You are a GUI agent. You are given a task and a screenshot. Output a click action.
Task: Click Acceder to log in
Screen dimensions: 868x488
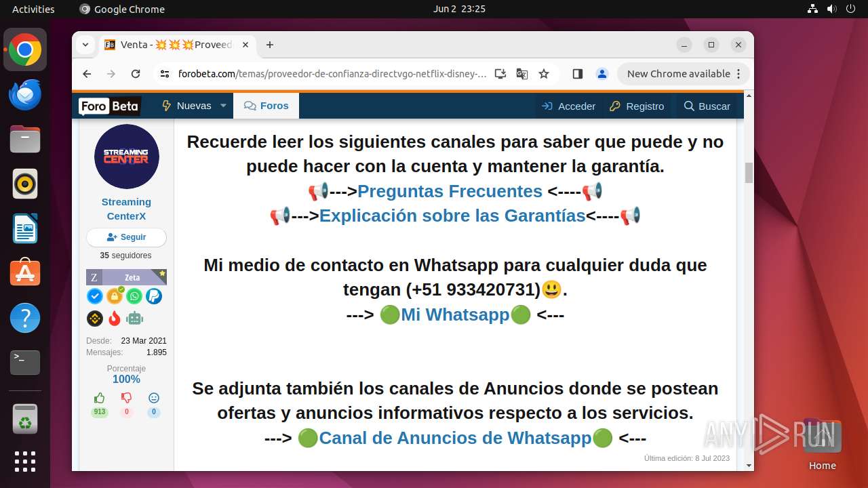pos(568,106)
